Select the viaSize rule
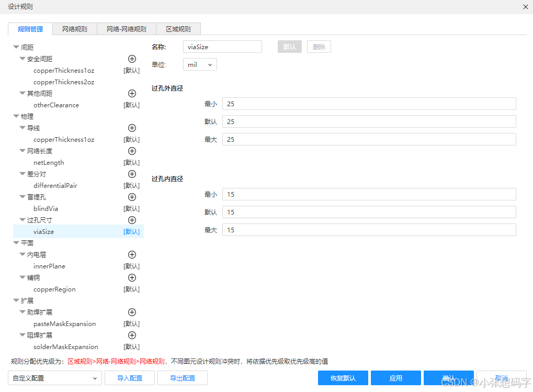The width and height of the screenshot is (533, 392). click(78, 231)
